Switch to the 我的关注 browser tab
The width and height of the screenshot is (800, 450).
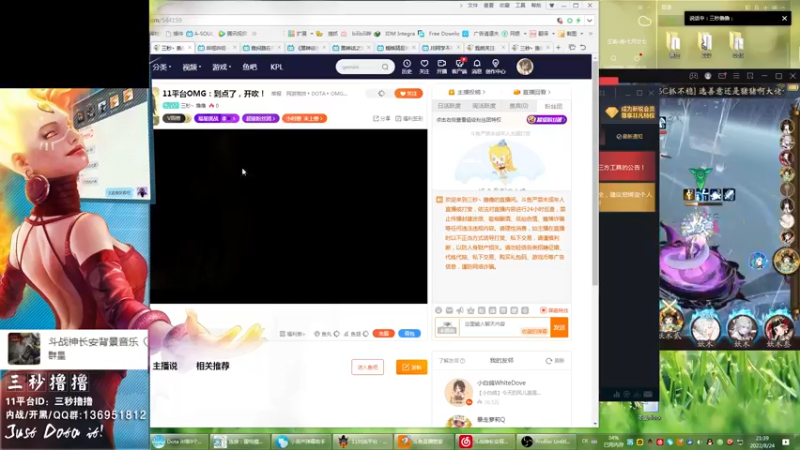tap(485, 47)
